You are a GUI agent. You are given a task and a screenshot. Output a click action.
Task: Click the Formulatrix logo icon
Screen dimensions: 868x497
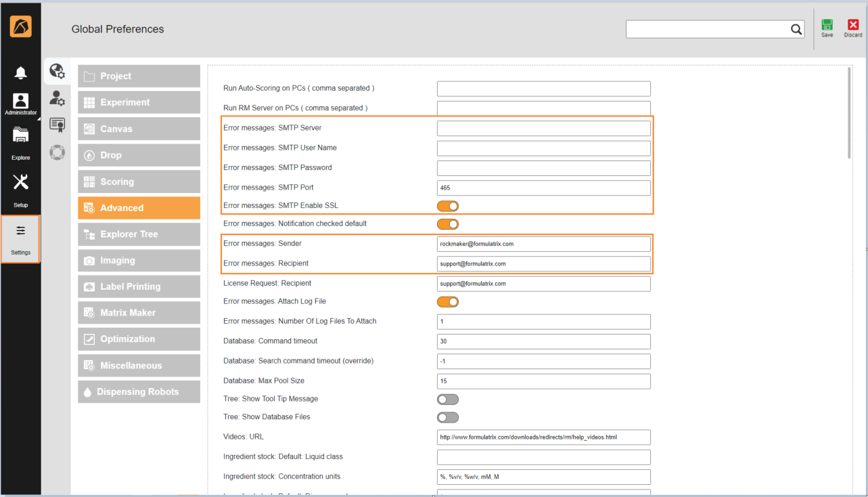(x=20, y=26)
